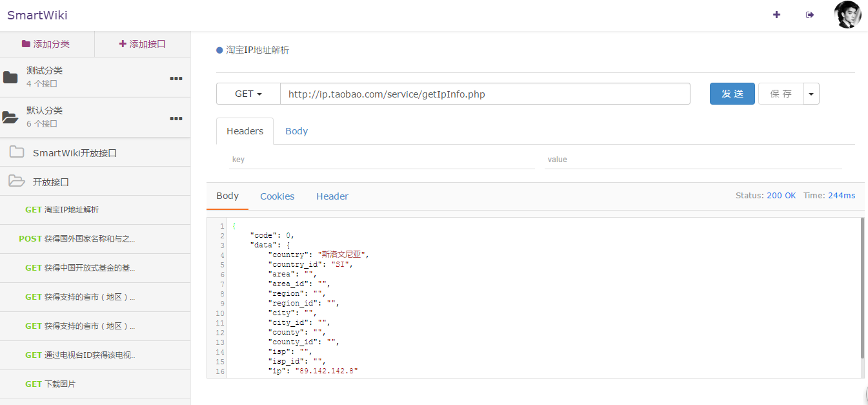This screenshot has width=868, height=405.
Task: Collapse the open folder icon of 默认分类
Action: click(x=10, y=118)
